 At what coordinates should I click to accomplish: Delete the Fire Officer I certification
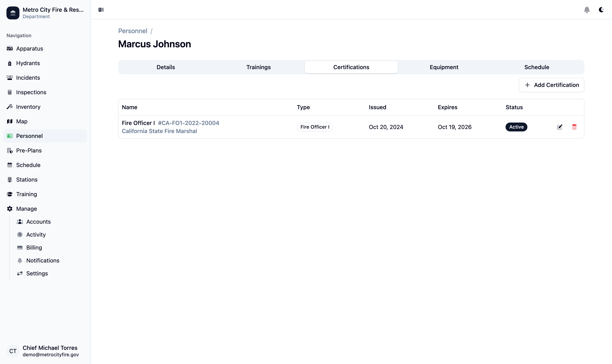574,127
